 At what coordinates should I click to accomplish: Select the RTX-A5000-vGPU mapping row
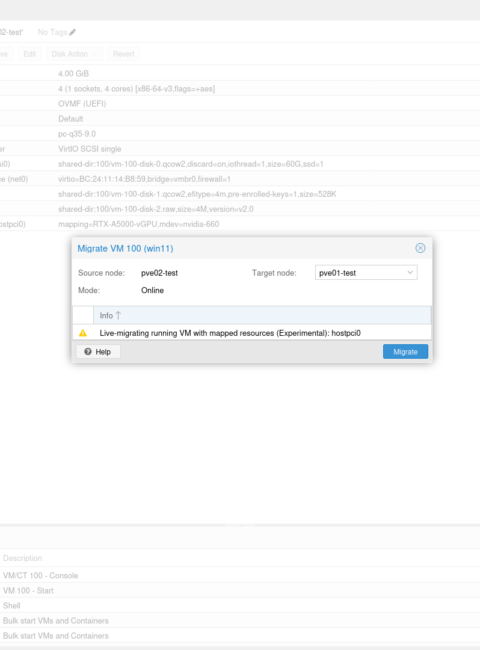coord(240,224)
